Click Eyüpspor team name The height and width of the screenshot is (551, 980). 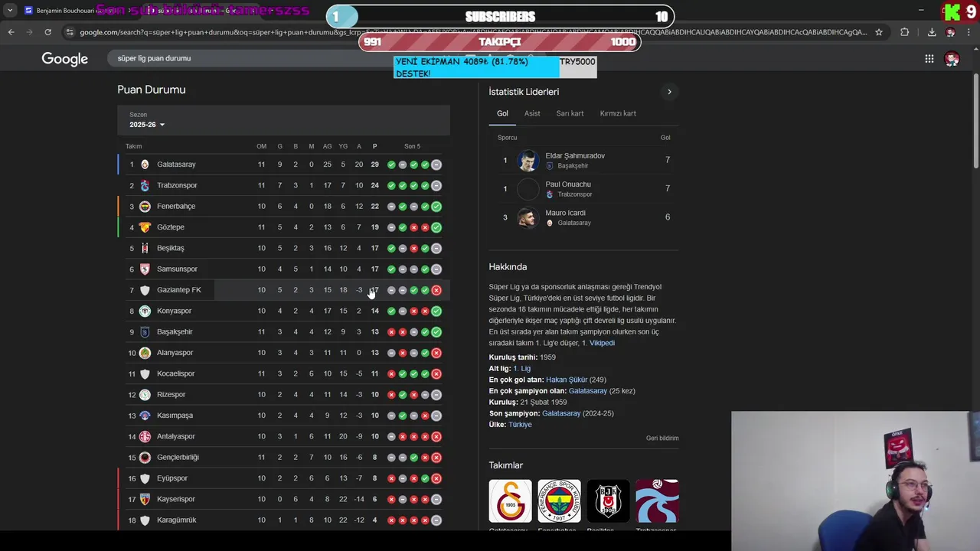[172, 478]
